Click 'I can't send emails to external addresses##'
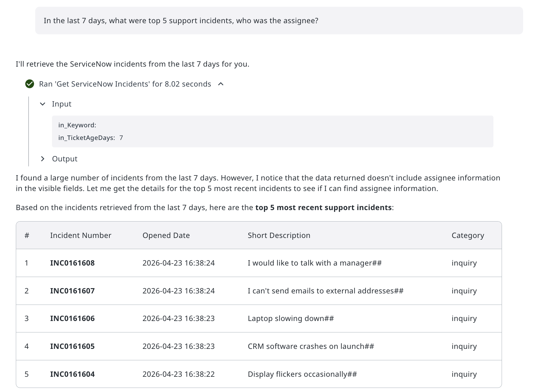 [326, 291]
